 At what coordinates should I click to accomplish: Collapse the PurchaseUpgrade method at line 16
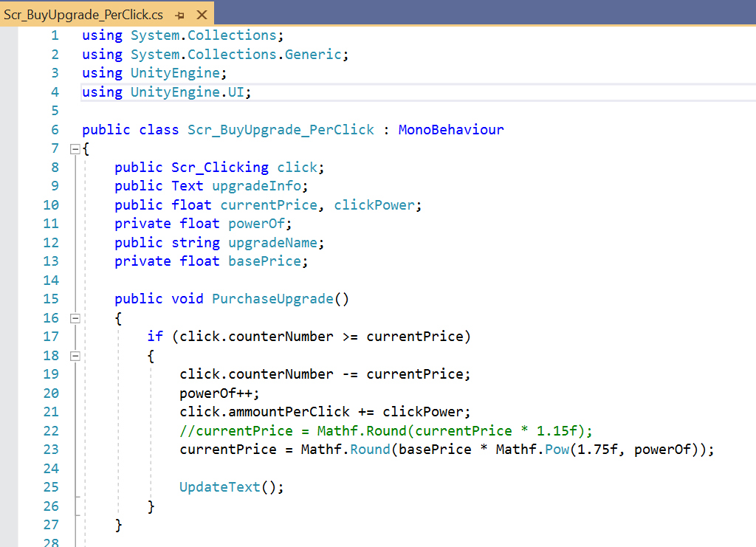click(74, 318)
